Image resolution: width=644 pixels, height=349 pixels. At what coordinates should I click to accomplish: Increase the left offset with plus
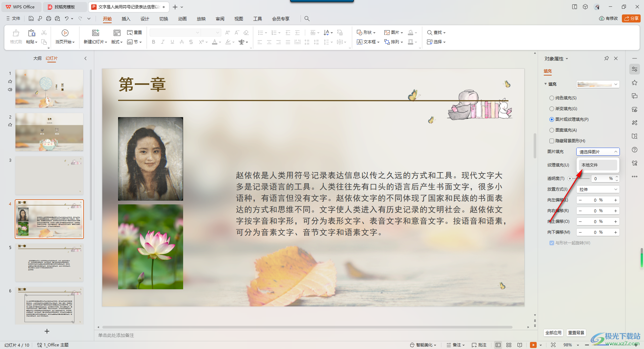tap(615, 200)
